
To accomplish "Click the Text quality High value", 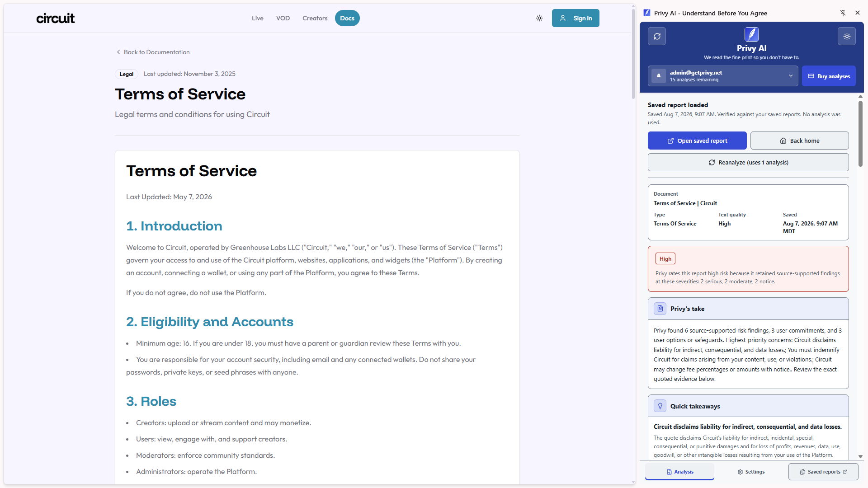I will tap(724, 224).
